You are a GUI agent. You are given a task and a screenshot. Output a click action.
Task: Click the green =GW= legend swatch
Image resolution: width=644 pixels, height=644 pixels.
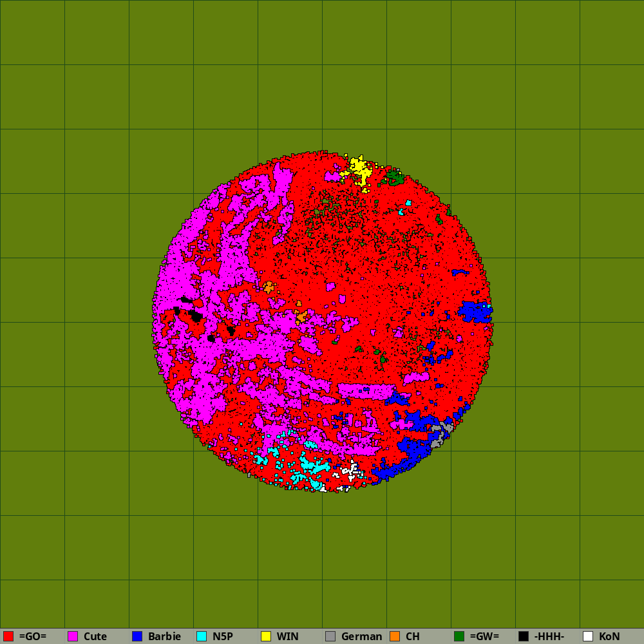click(459, 636)
